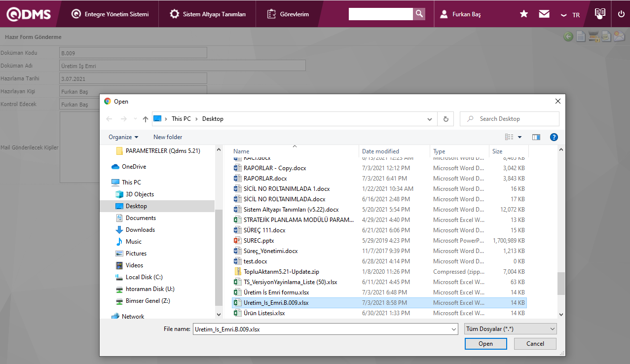
Task: Click the dialog help question mark icon
Action: 554,137
